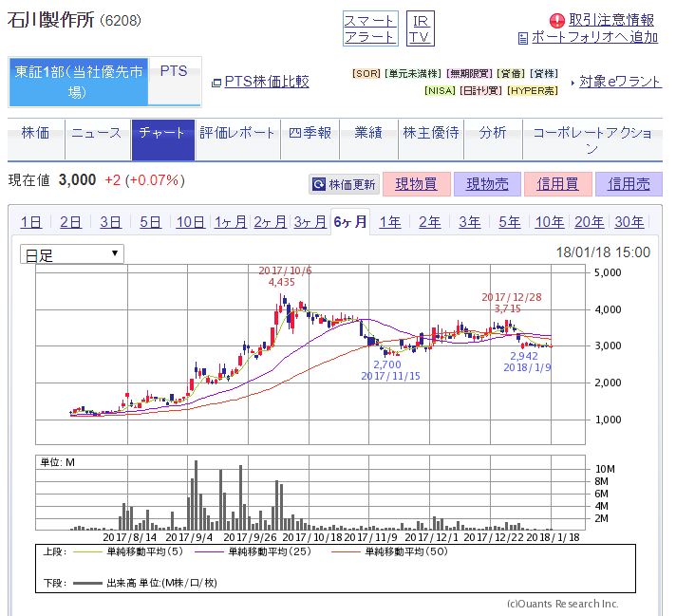Change the chart range to 30年
This screenshot has width=676, height=616.
[x=629, y=222]
